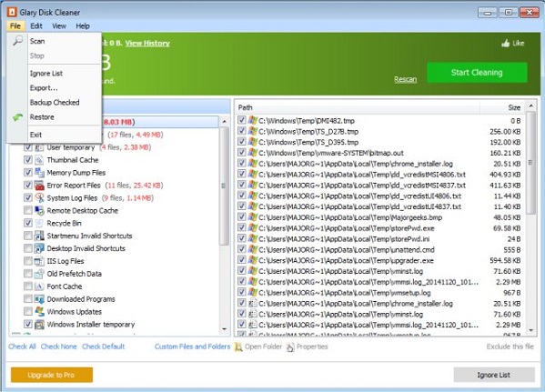Click the Check Default link
Viewport: 545px width, 392px height.
click(104, 347)
